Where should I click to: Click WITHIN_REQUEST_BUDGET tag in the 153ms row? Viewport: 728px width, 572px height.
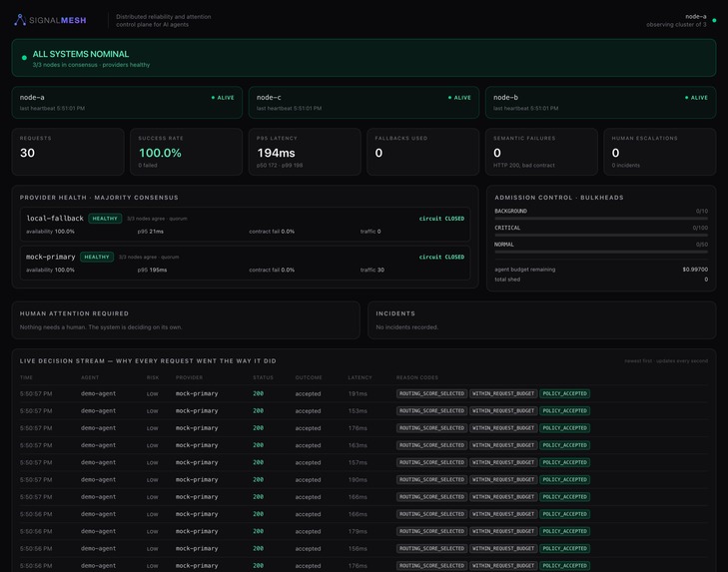click(503, 411)
